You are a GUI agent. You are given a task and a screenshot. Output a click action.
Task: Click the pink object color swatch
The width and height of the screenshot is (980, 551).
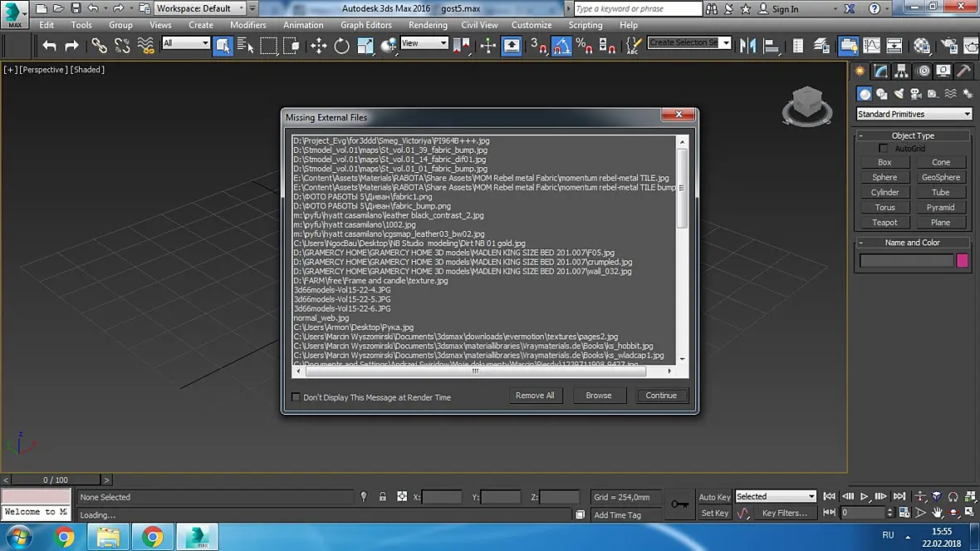click(962, 260)
